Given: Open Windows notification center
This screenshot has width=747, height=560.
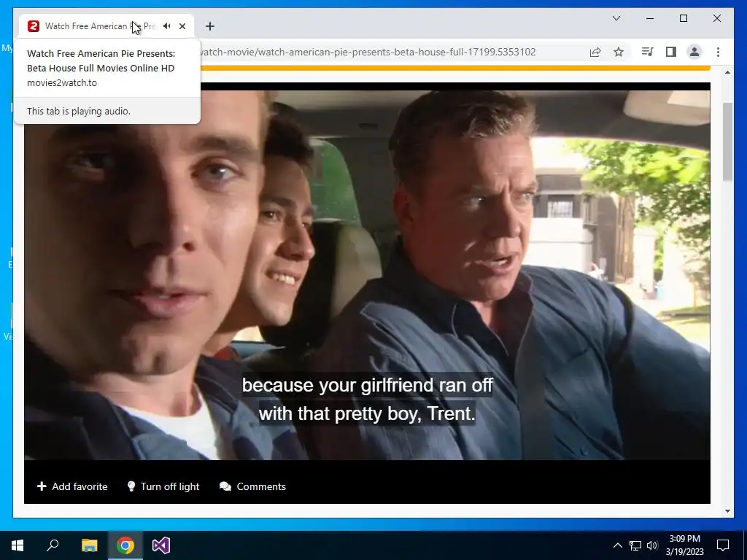Looking at the screenshot, I should click(x=723, y=545).
